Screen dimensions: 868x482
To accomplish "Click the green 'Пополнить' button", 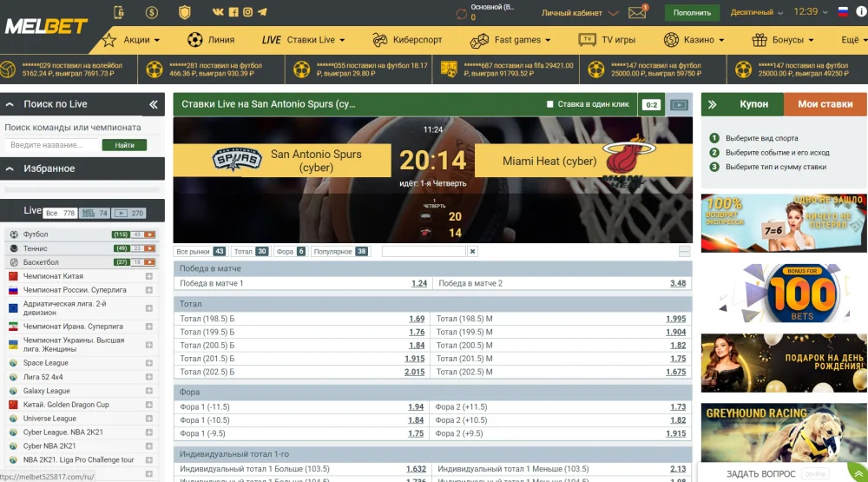I will click(692, 13).
